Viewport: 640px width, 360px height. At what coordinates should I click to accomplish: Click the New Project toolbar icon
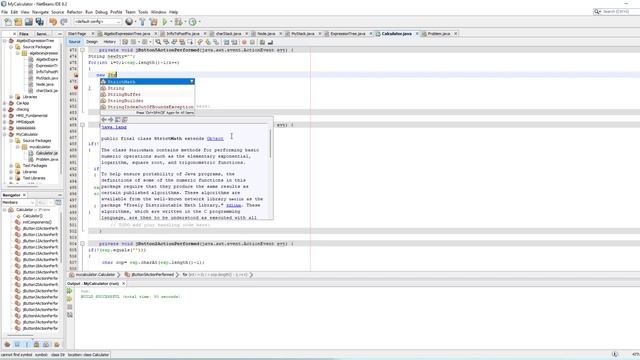click(x=18, y=22)
